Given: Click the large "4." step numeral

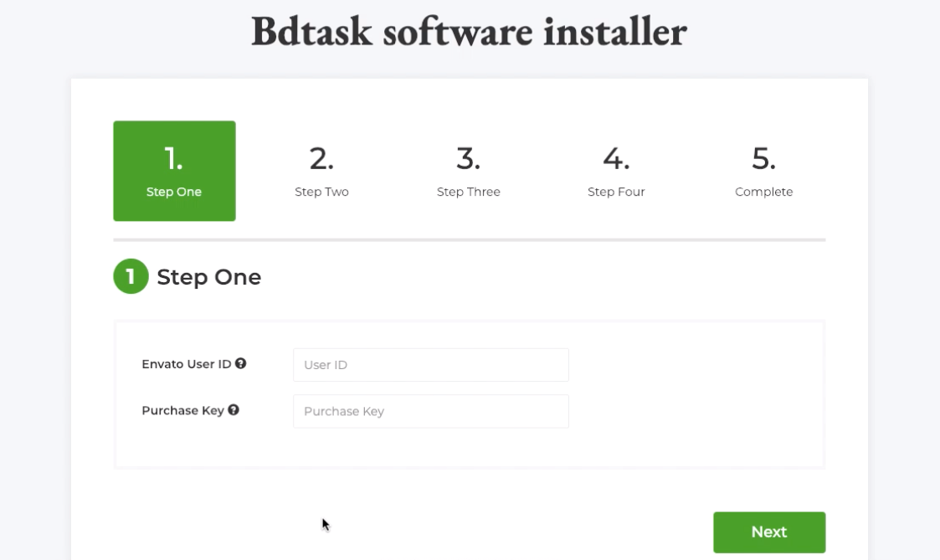Looking at the screenshot, I should [x=616, y=158].
